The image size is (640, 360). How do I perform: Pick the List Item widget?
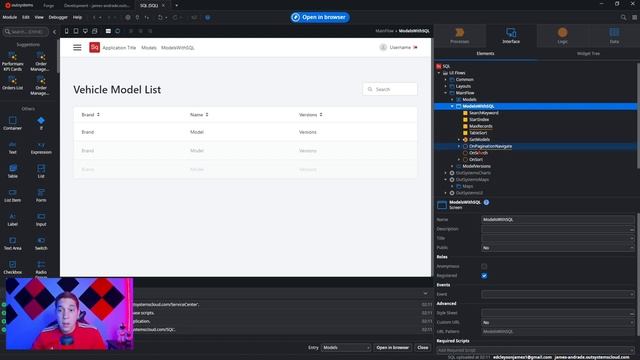pyautogui.click(x=12, y=195)
